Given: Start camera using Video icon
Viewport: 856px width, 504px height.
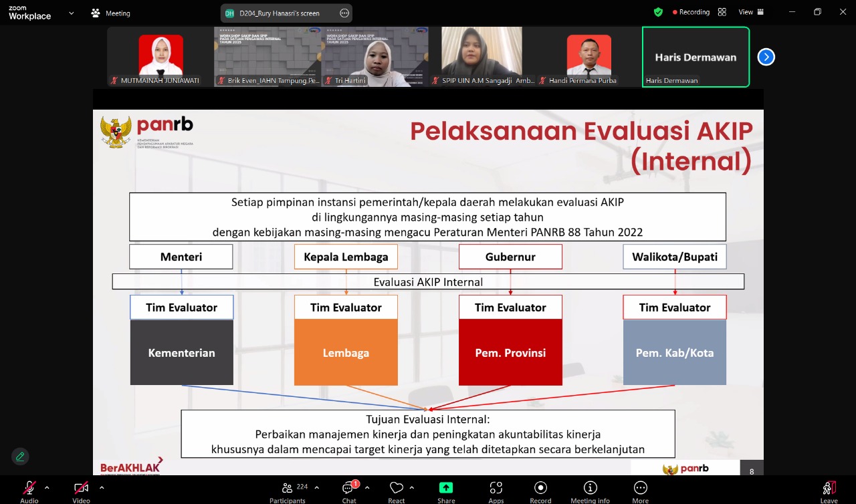Looking at the screenshot, I should (81, 491).
